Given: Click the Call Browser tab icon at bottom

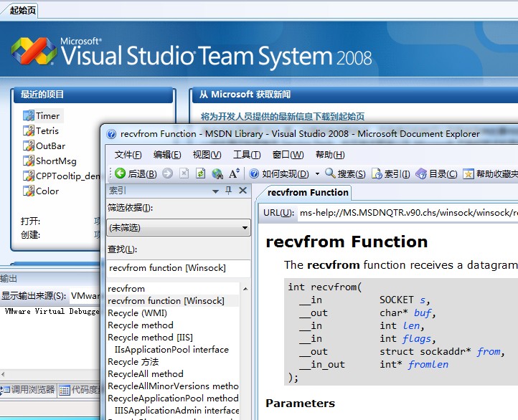Looking at the screenshot, I should 4,390.
